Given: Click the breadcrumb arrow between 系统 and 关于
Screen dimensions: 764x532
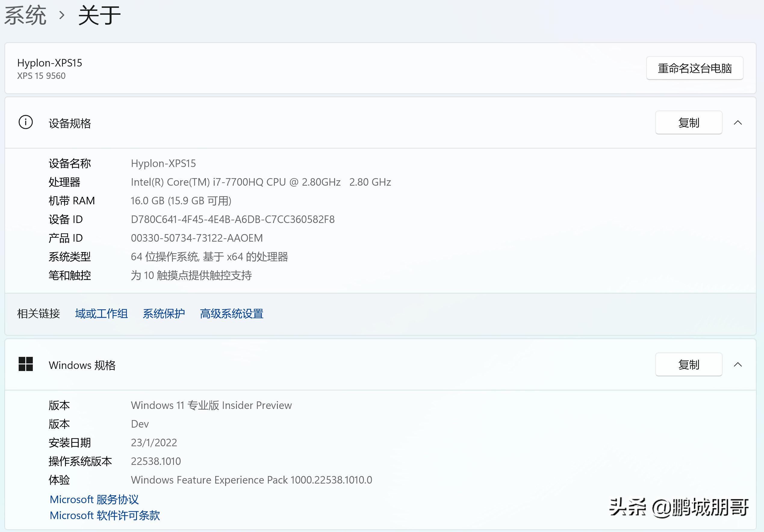Looking at the screenshot, I should point(62,15).
